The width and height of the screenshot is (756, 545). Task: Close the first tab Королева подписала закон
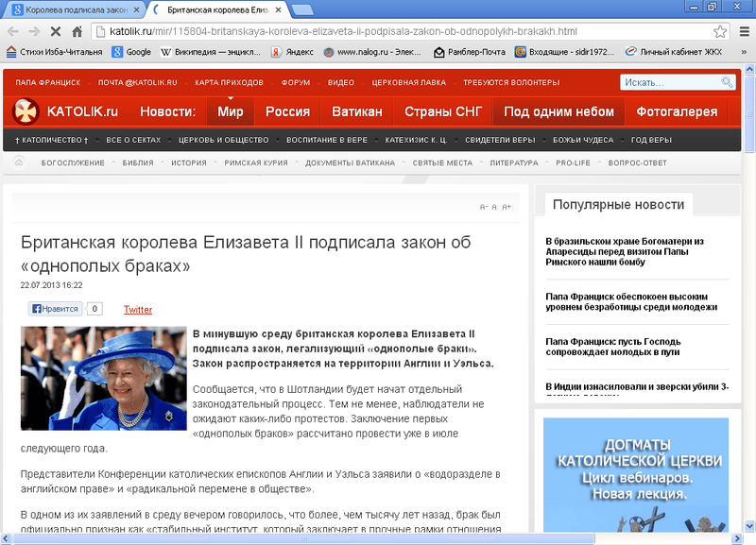pos(136,9)
